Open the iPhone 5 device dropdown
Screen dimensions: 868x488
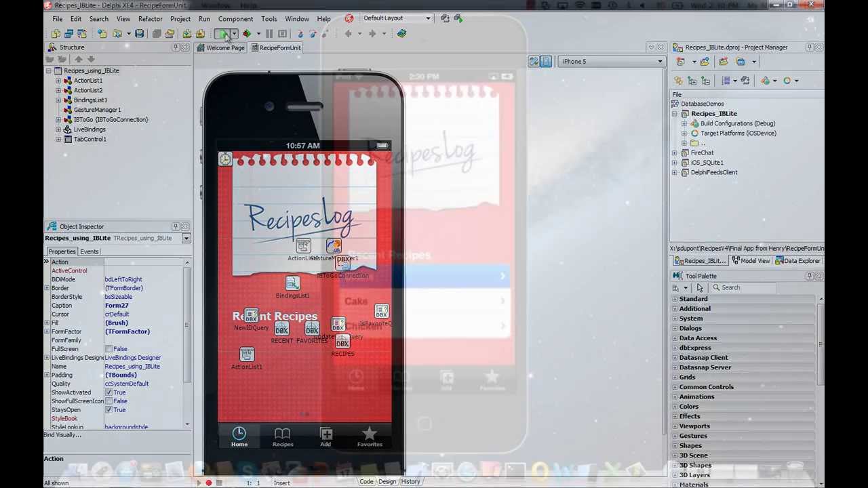click(660, 62)
